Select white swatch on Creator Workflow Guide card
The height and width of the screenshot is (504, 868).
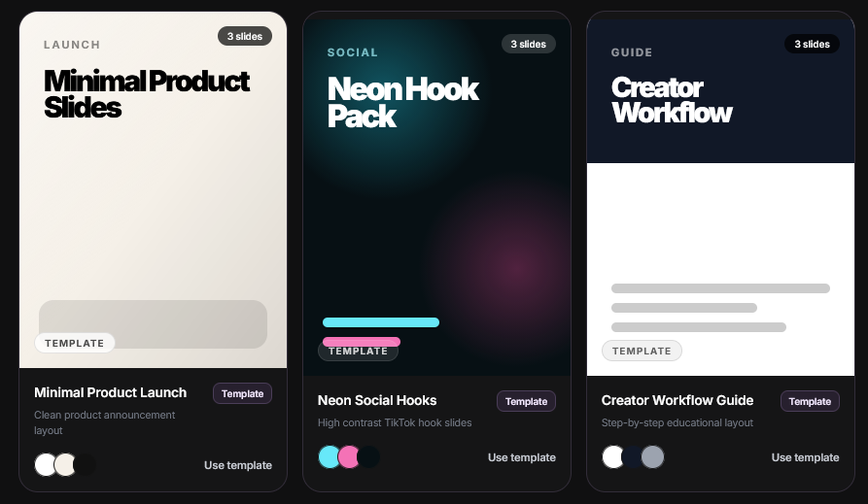tap(612, 457)
